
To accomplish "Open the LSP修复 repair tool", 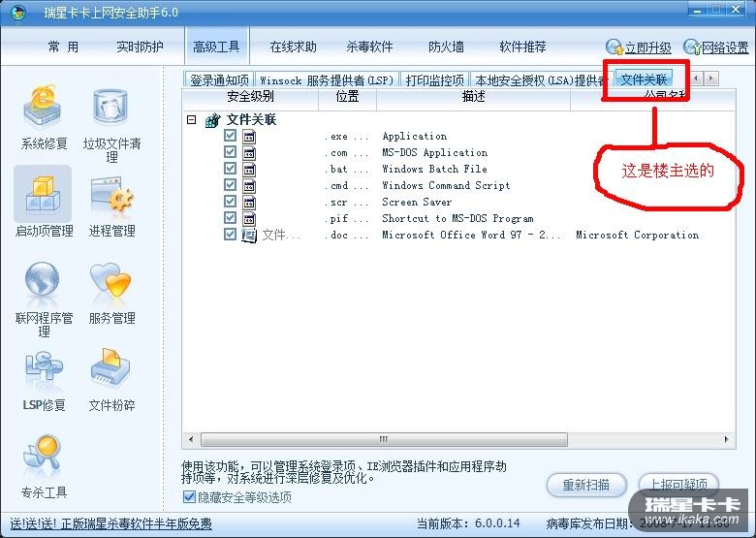I will coord(44,381).
